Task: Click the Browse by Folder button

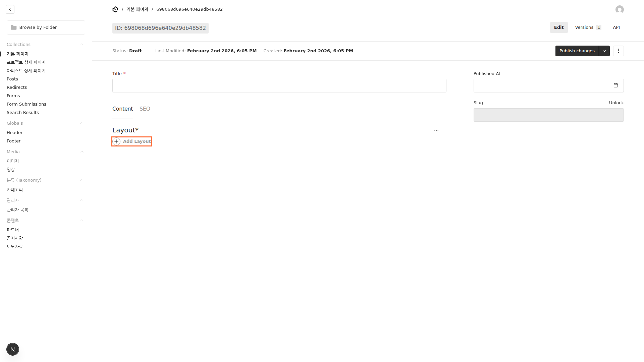Action: (x=46, y=27)
